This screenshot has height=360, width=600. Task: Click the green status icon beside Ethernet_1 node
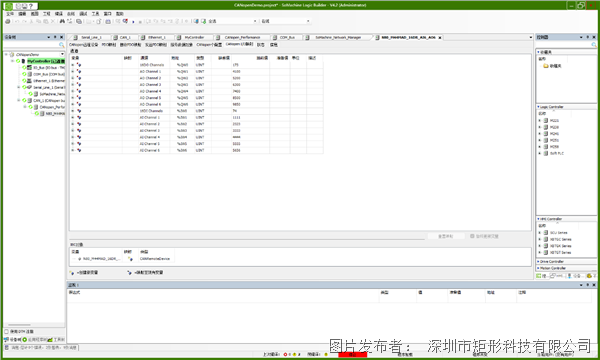pyautogui.click(x=24, y=81)
